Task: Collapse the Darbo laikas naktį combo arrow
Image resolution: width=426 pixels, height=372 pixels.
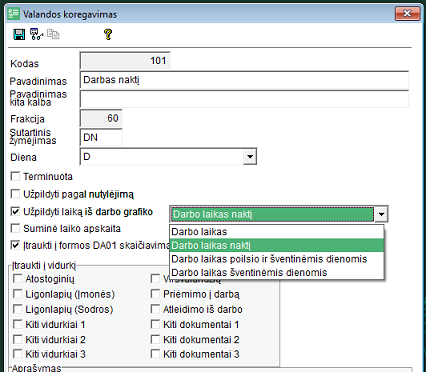Action: point(381,214)
